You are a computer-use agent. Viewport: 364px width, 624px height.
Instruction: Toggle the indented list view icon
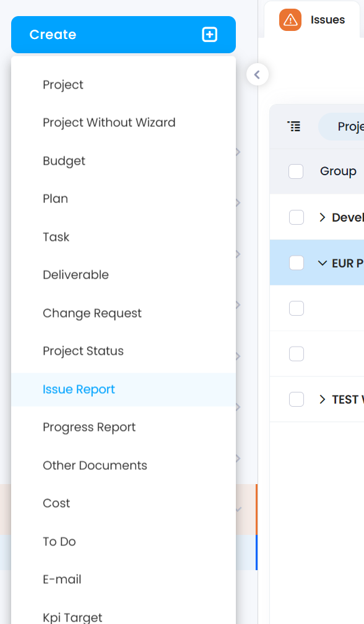click(x=294, y=126)
